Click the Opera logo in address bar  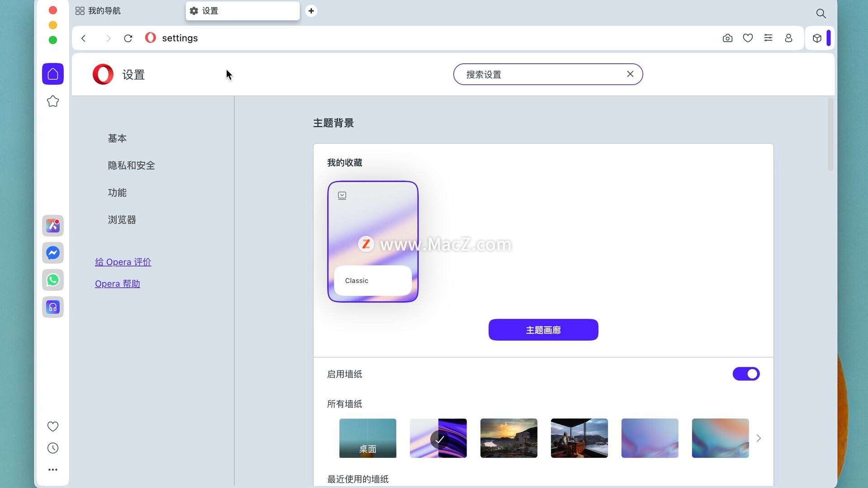(x=150, y=38)
